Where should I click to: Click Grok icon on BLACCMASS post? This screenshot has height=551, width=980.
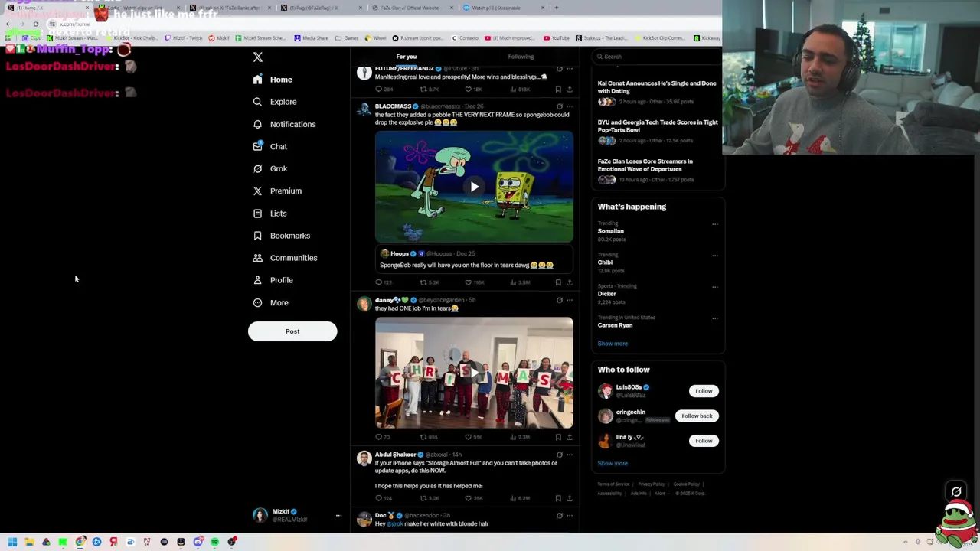(x=559, y=106)
